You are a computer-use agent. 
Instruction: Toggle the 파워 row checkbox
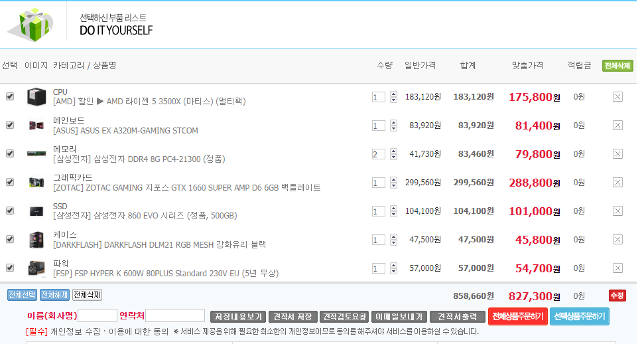[10, 268]
